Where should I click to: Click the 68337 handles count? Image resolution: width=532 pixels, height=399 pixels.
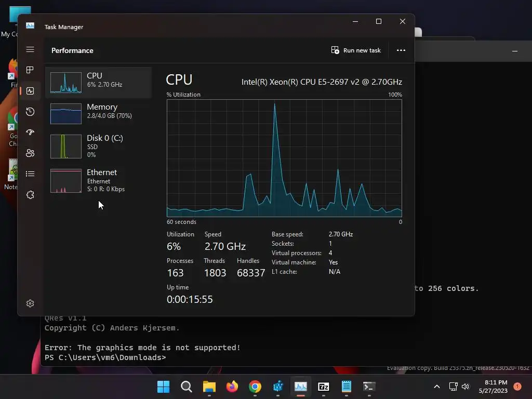click(x=251, y=273)
